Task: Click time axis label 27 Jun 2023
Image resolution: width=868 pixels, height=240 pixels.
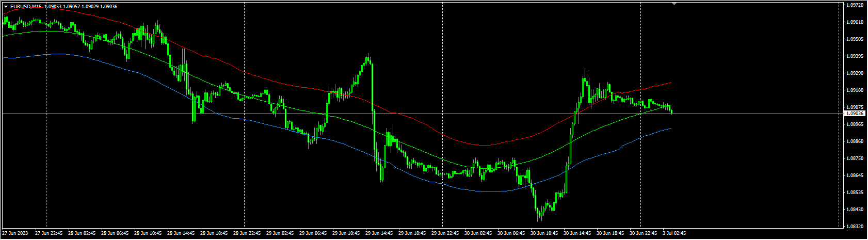Action: tap(14, 233)
